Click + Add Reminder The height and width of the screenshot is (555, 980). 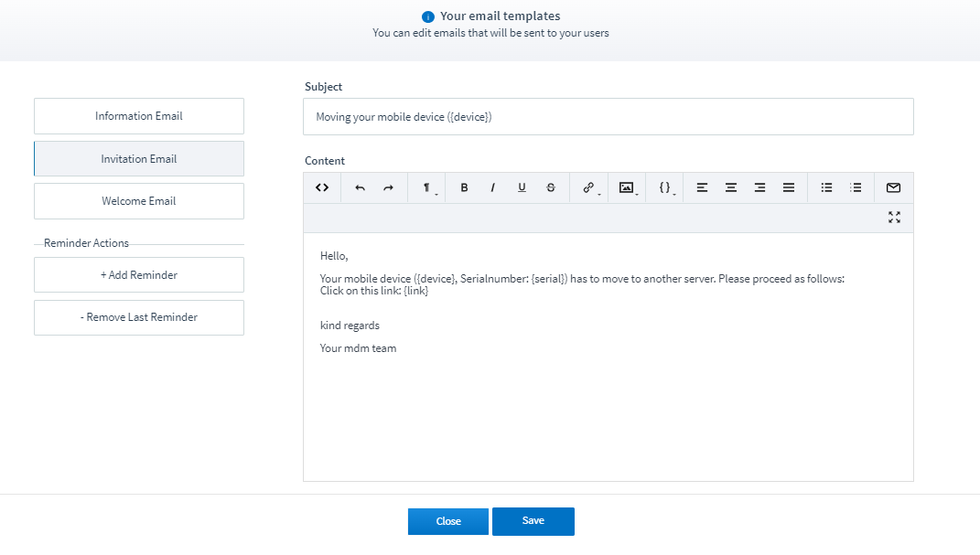(x=139, y=274)
